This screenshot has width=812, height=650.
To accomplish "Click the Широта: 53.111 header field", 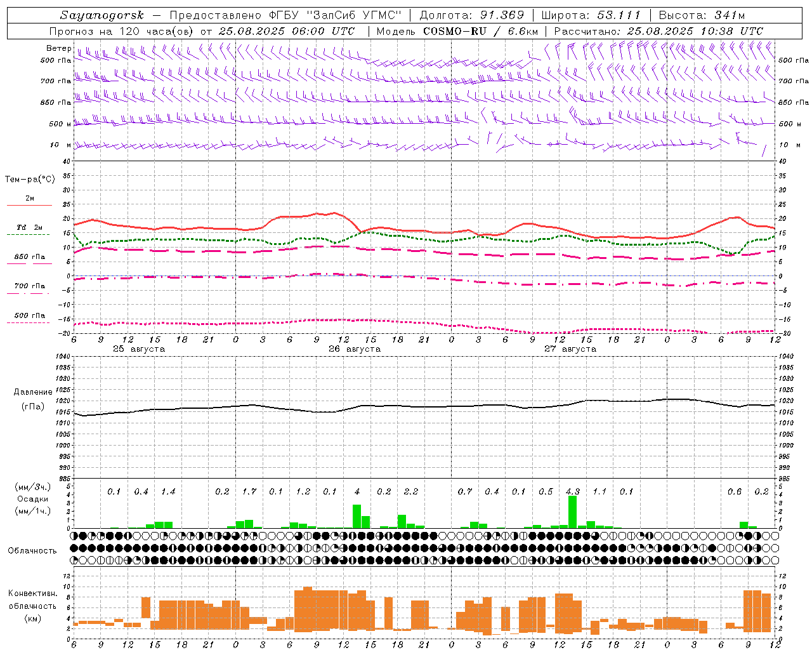I will click(x=591, y=15).
